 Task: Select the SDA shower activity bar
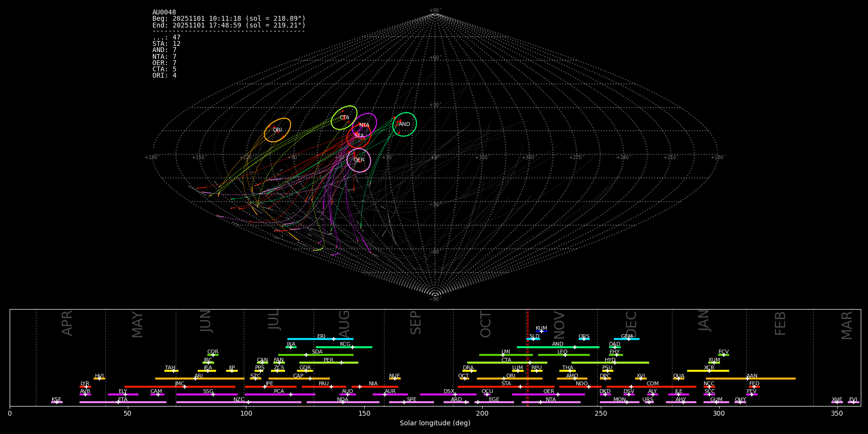[x=316, y=355]
